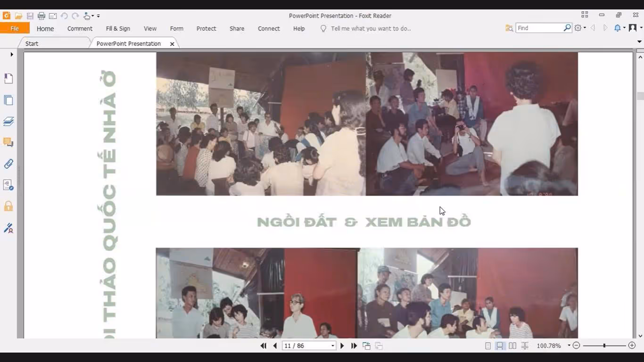Open the zoom percentage dropdown 100.78%
Image resolution: width=644 pixels, height=362 pixels.
tap(569, 346)
